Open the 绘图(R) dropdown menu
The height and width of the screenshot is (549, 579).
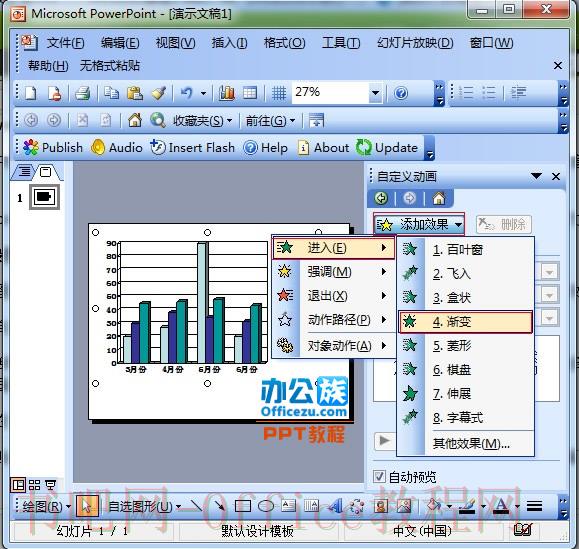click(x=47, y=506)
